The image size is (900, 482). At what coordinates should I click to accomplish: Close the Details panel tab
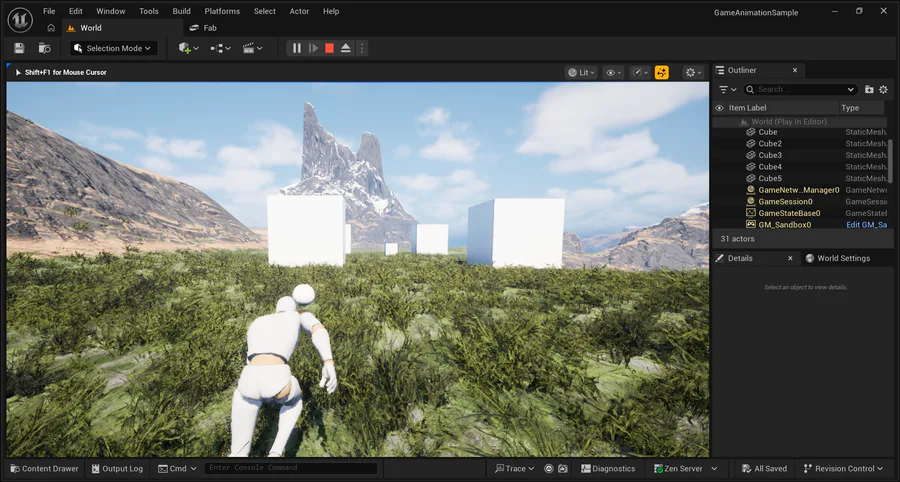790,258
